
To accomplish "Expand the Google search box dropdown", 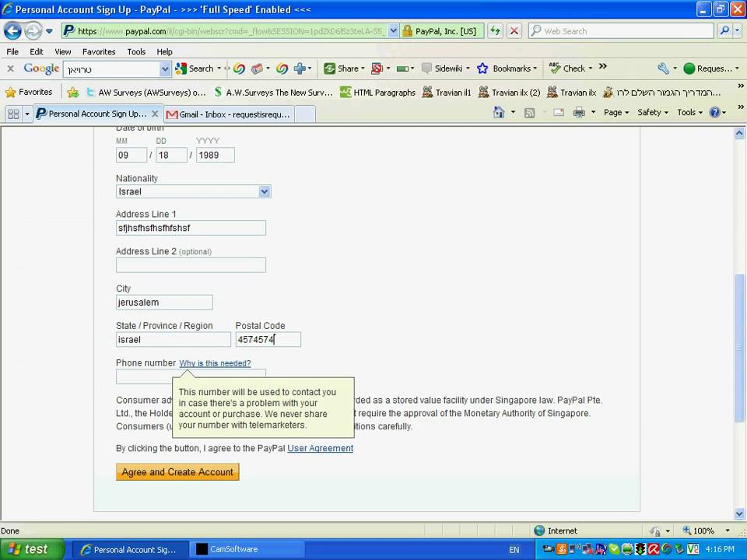I will (x=165, y=69).
